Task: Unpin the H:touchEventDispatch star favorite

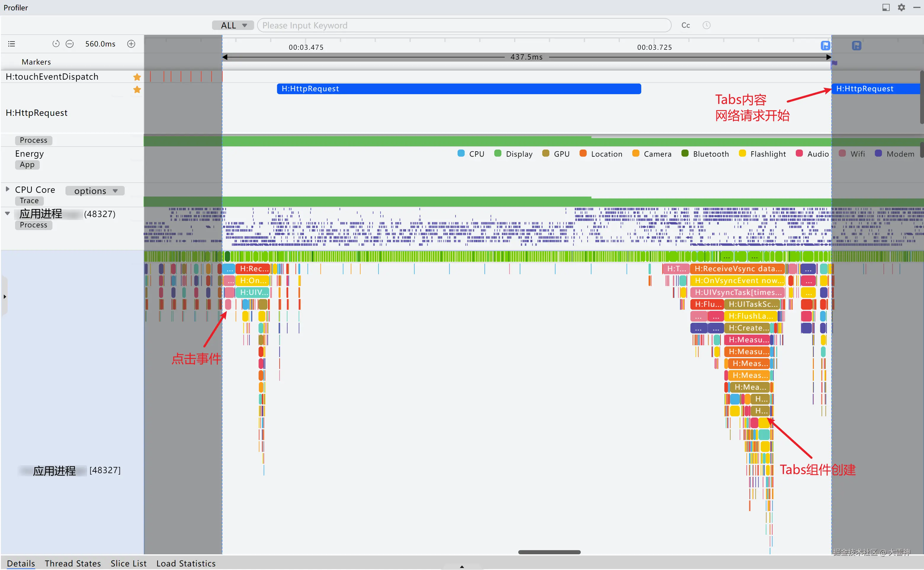Action: 137,77
